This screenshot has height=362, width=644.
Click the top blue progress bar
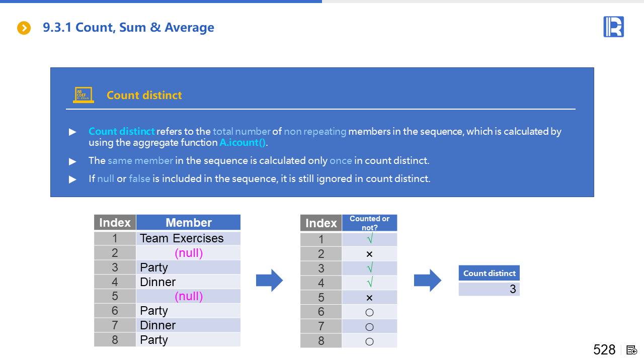tap(161, 2)
